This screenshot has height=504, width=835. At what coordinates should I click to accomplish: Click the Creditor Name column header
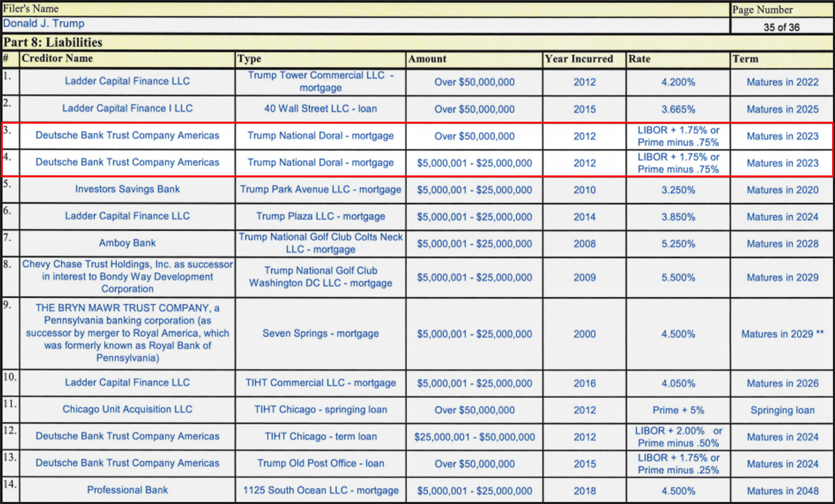pos(57,59)
